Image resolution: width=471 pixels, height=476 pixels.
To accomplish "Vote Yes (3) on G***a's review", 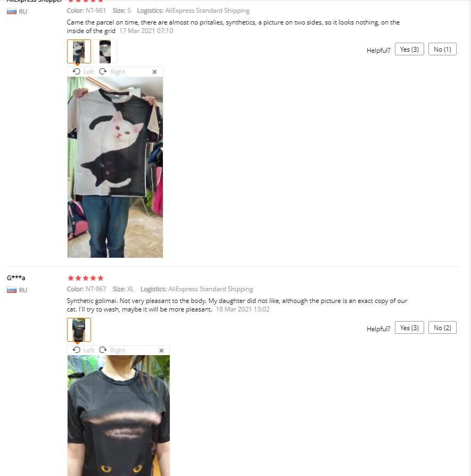I will [409, 327].
